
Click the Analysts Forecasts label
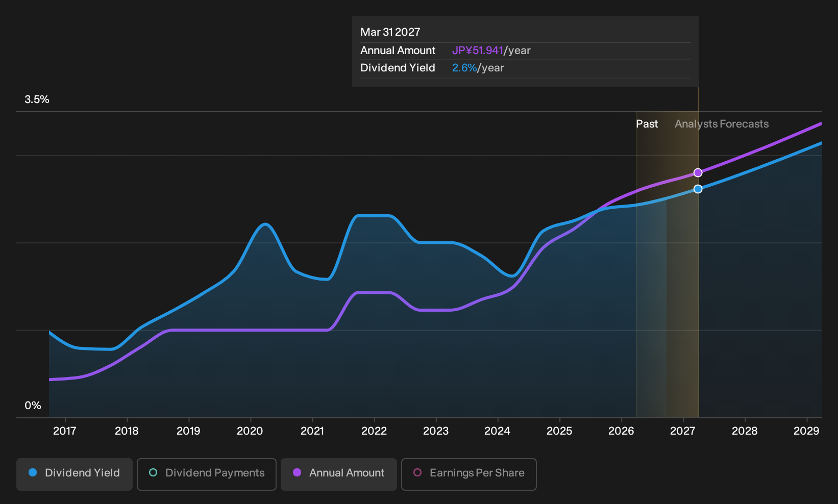click(x=722, y=124)
